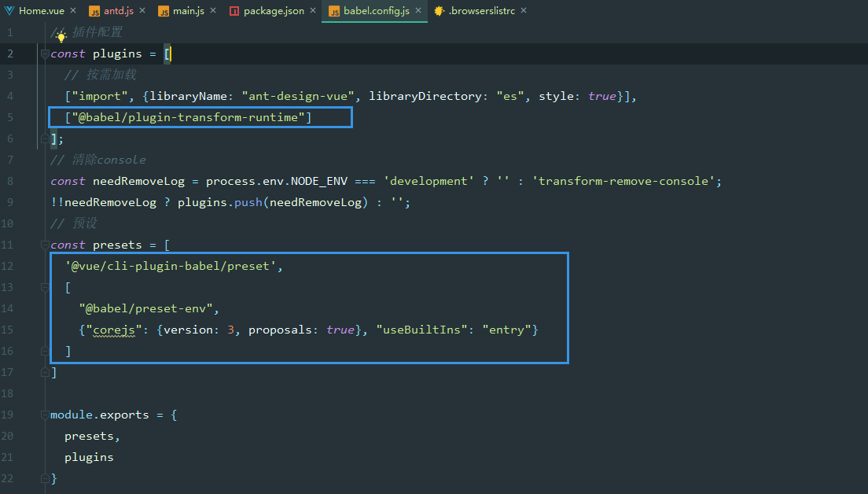Click process.env.NODE_ENV expression
The height and width of the screenshot is (494, 868).
(x=277, y=181)
